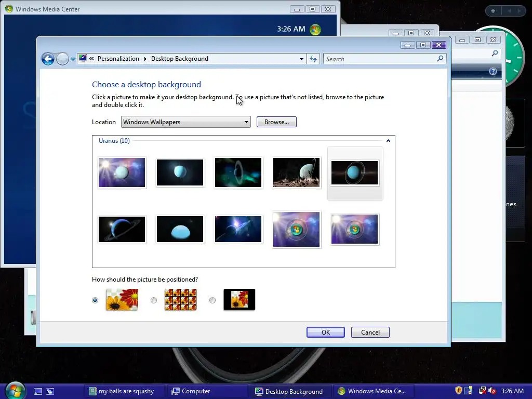Switch to Windows Media Center taskbar item
This screenshot has height=399, width=532.
tap(373, 391)
